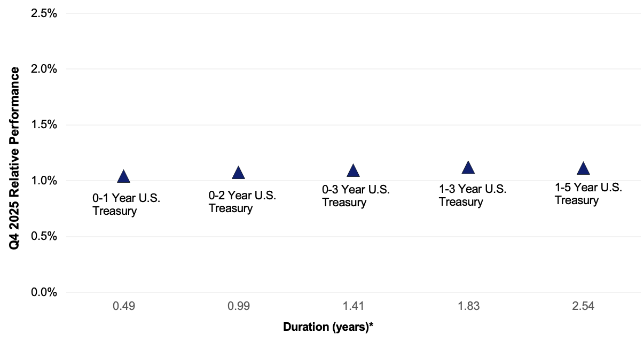The image size is (644, 342).
Task: Select the 0-2 Year U.S. Treasury triangle marker
Action: [238, 173]
